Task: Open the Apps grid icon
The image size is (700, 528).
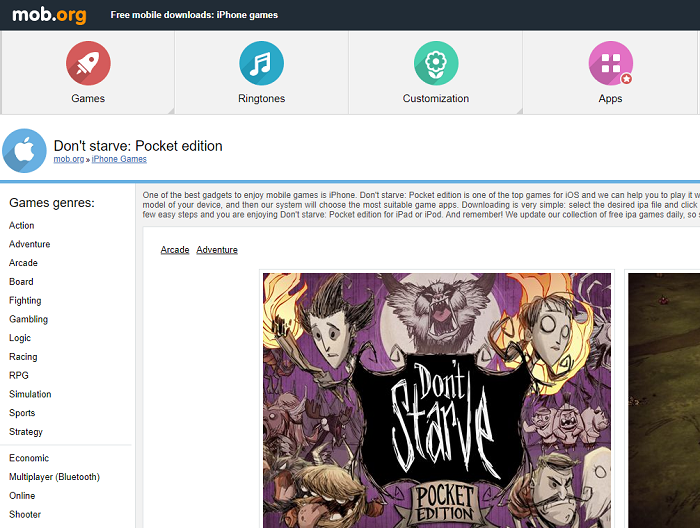Action: coord(610,63)
